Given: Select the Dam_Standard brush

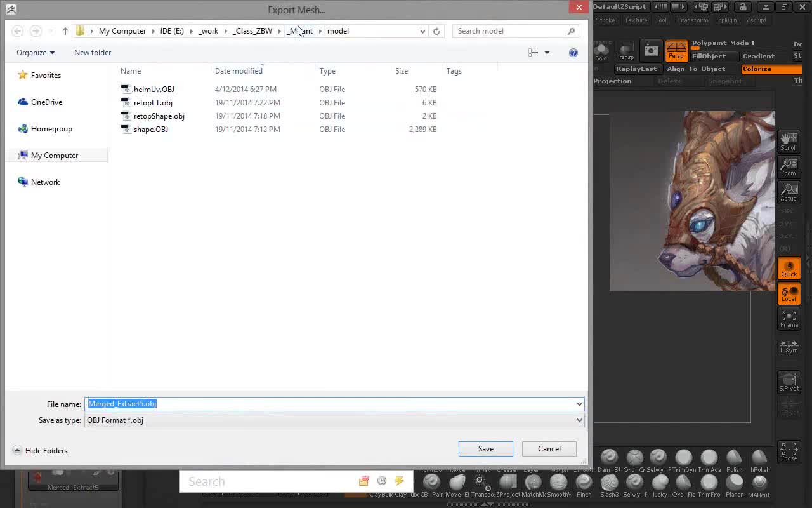Looking at the screenshot, I should pyautogui.click(x=609, y=462).
